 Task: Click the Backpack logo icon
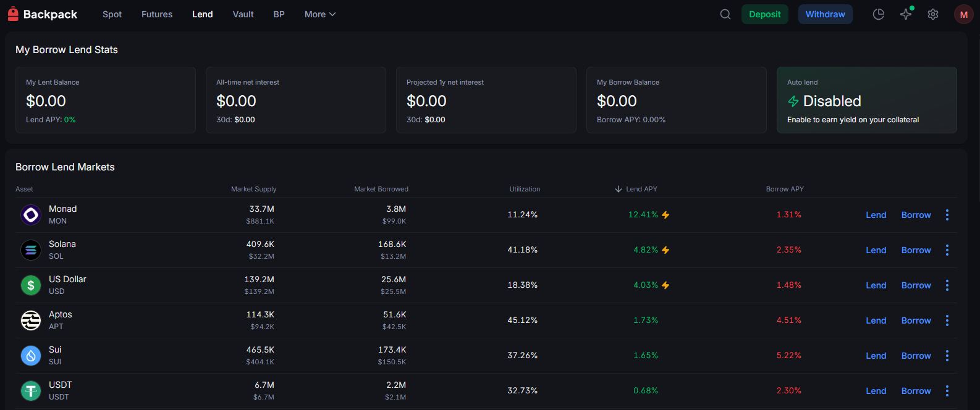pos(13,14)
